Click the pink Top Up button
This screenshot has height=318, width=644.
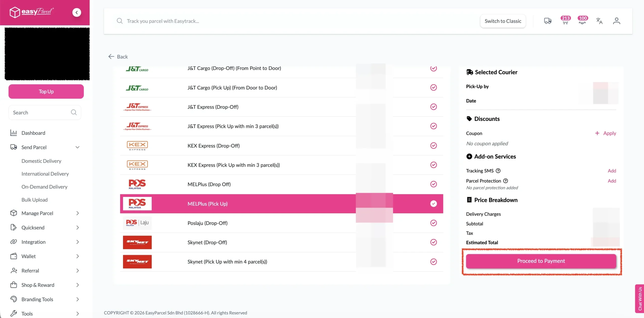[46, 91]
